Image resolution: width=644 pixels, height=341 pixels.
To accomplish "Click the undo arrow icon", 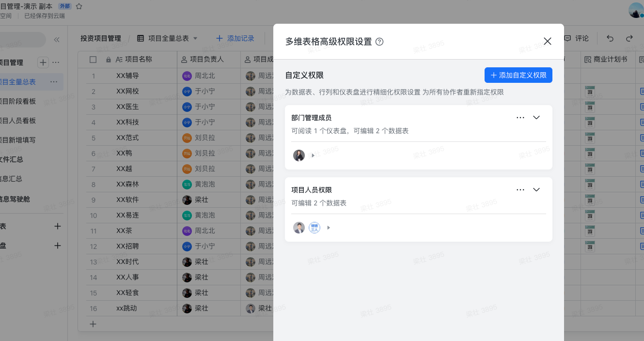I will point(610,38).
